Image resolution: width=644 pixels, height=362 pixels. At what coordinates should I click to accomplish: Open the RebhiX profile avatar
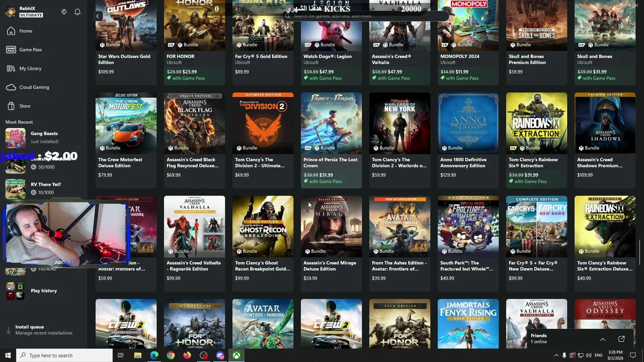pos(10,12)
